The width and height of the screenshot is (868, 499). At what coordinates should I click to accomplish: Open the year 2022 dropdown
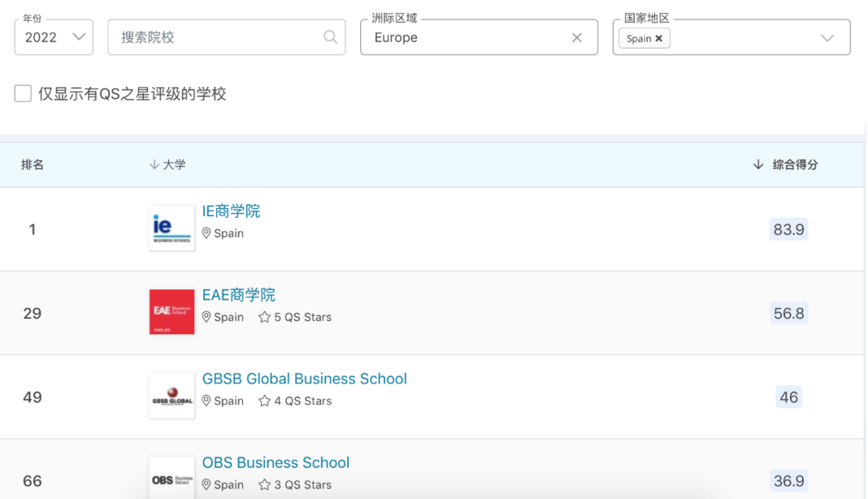[54, 37]
